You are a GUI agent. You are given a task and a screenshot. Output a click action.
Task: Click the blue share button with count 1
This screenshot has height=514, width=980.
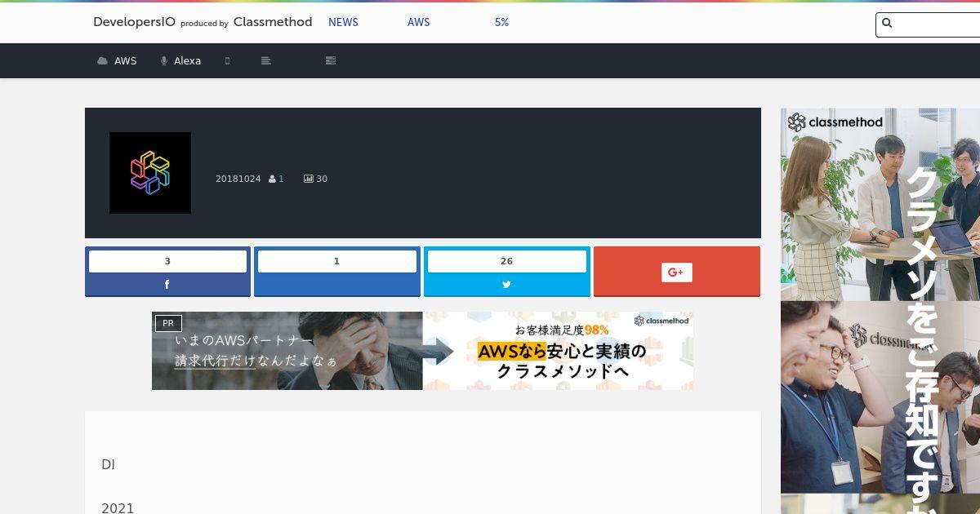click(337, 272)
